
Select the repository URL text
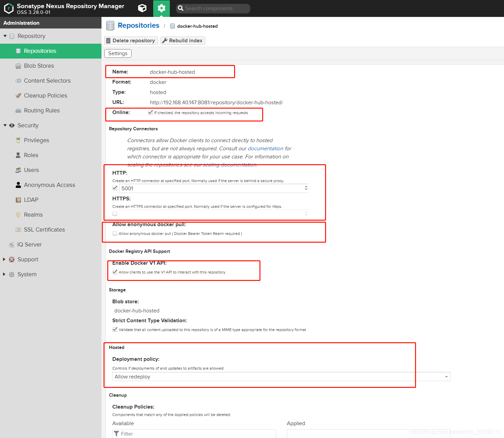coord(216,103)
